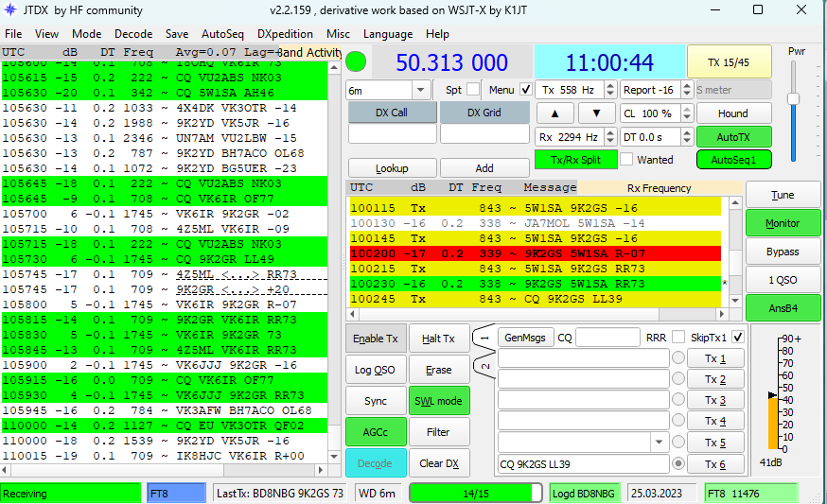Open the Help menu

437,34
